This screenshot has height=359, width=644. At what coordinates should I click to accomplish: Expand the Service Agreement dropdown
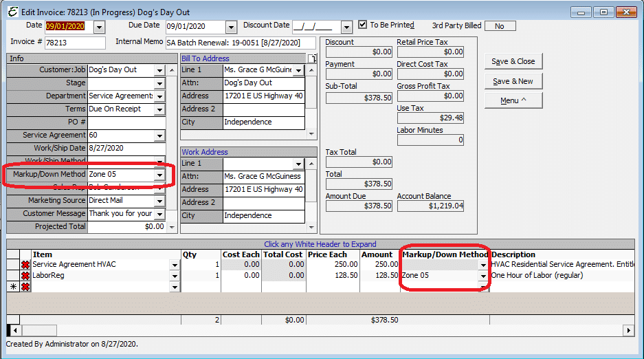tap(159, 136)
